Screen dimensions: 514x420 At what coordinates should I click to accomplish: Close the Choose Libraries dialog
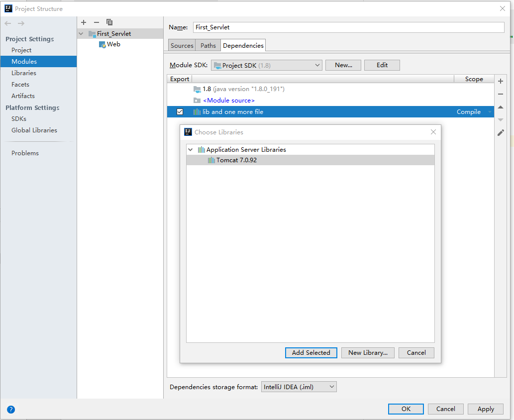433,132
